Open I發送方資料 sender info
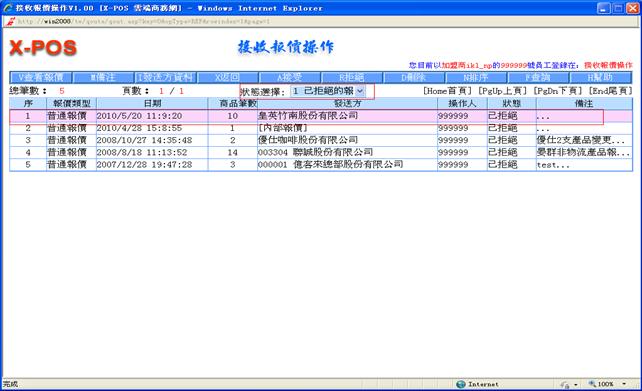Viewport: 642px width, 391px height. tap(165, 77)
